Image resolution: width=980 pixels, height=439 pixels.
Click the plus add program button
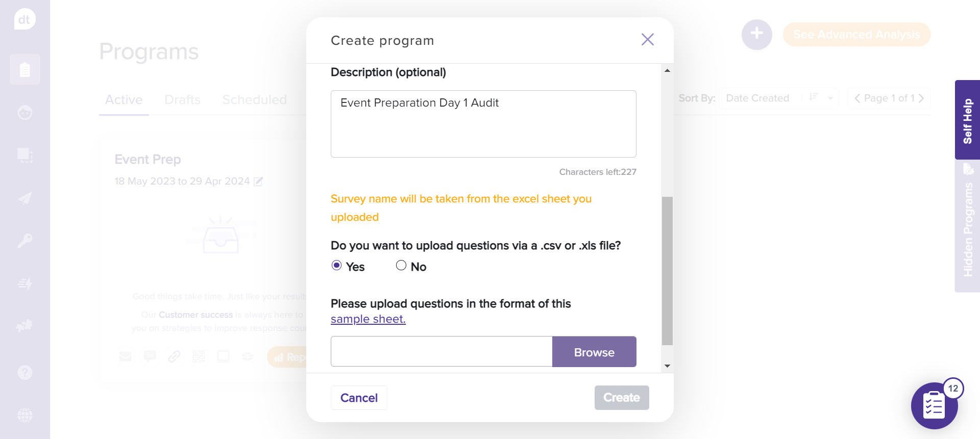coord(756,34)
